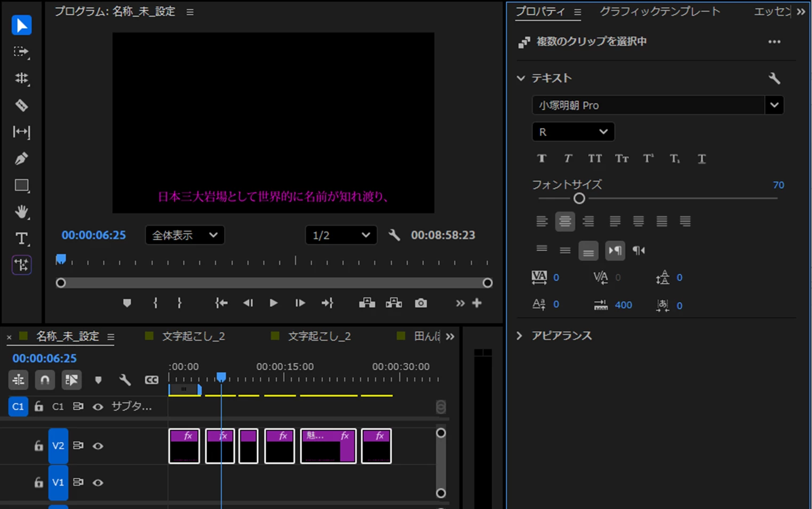The image size is (812, 509).
Task: Select the last purple clip on V2
Action: click(376, 446)
